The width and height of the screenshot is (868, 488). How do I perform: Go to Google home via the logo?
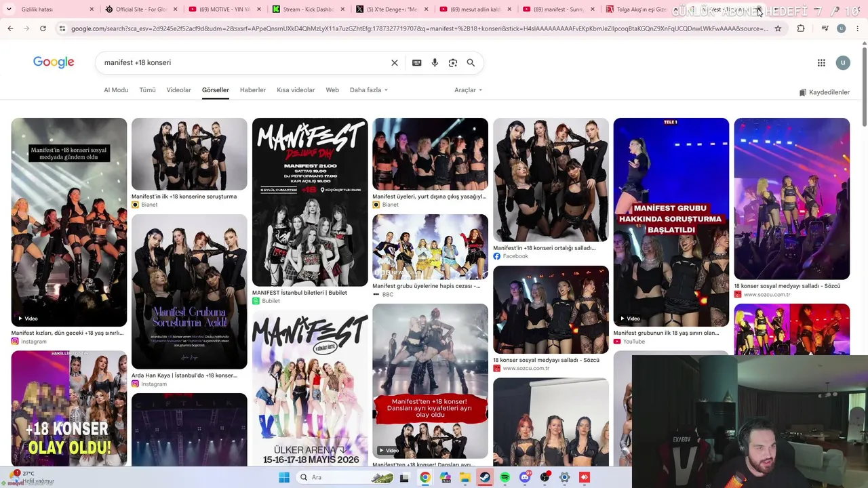pos(54,62)
